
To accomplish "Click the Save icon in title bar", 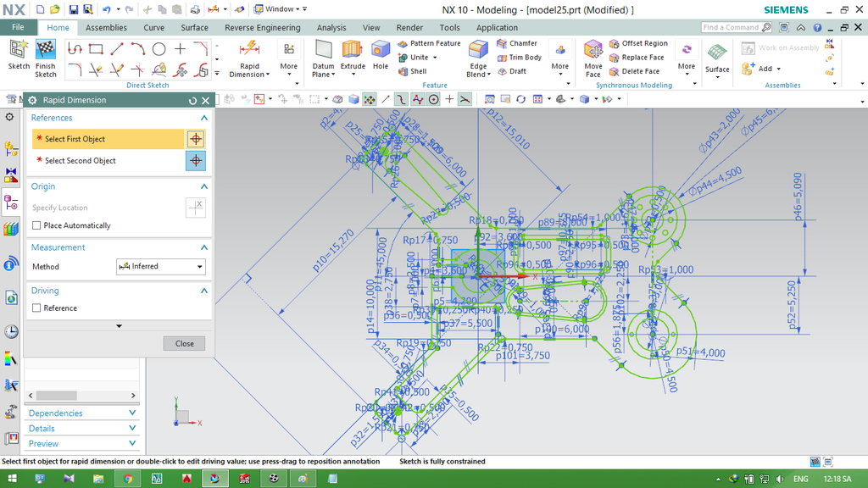I will click(x=74, y=9).
